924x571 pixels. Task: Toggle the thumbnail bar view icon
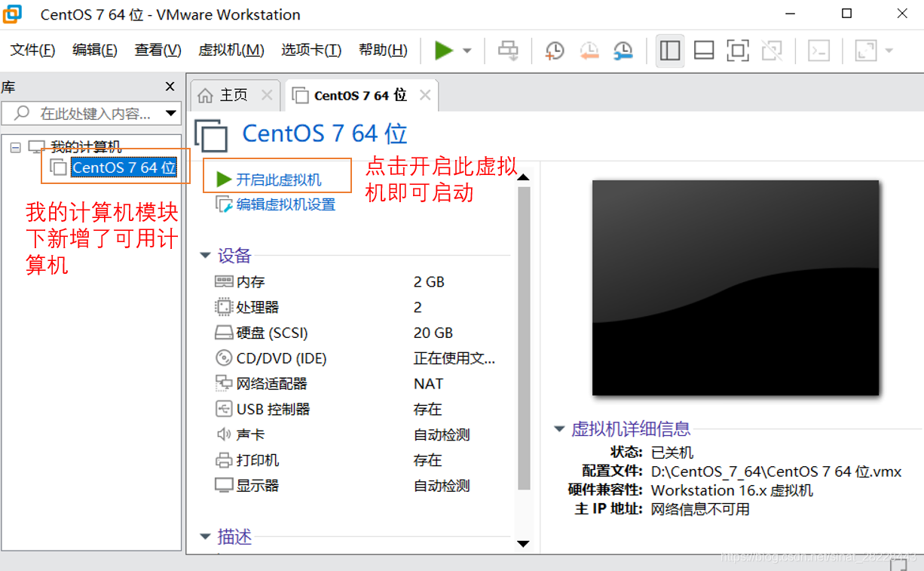(x=704, y=51)
